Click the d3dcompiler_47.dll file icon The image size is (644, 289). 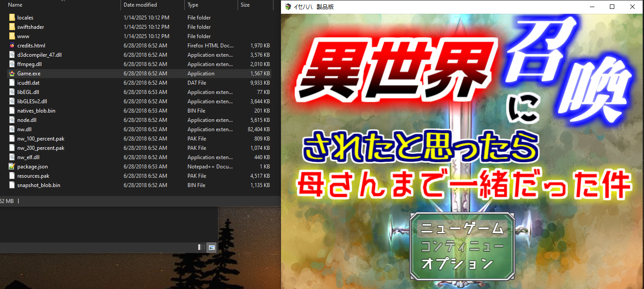coord(12,55)
